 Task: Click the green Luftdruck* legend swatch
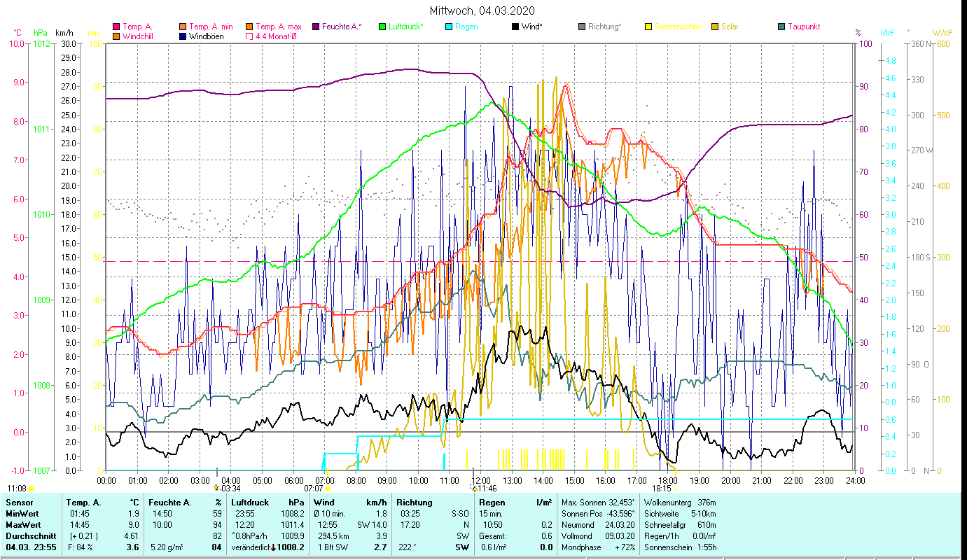click(382, 27)
